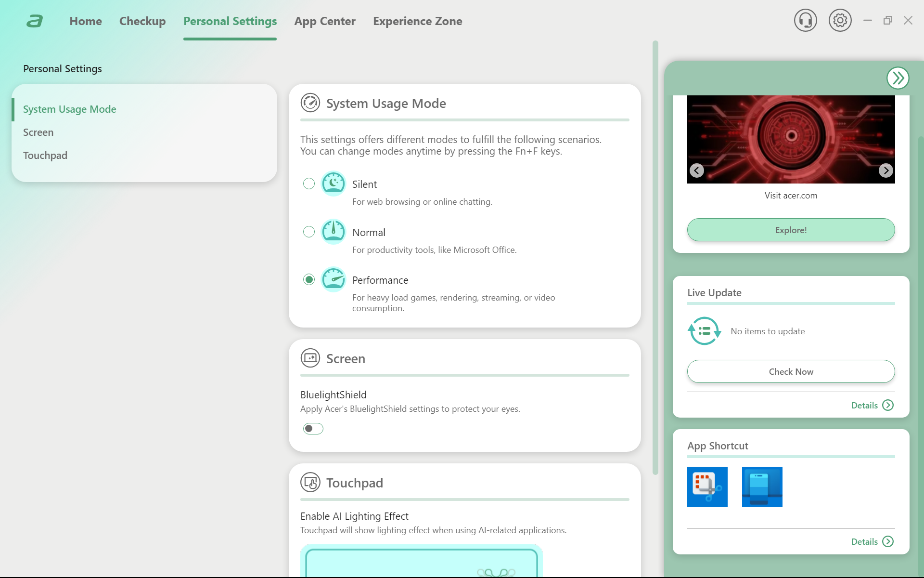This screenshot has height=578, width=924.
Task: Restore down the Acer app window
Action: pyautogui.click(x=888, y=20)
